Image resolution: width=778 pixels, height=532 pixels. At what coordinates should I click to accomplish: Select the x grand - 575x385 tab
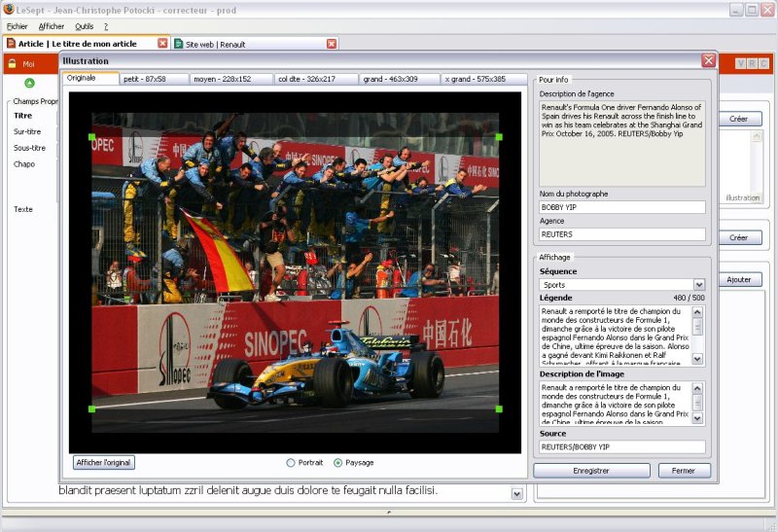tap(483, 79)
